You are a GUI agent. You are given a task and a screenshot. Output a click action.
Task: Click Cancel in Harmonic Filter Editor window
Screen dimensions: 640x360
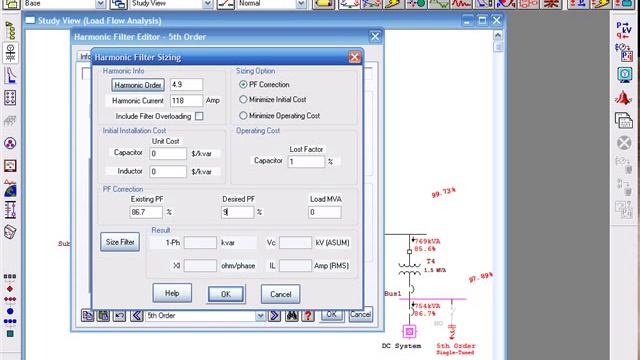point(360,315)
